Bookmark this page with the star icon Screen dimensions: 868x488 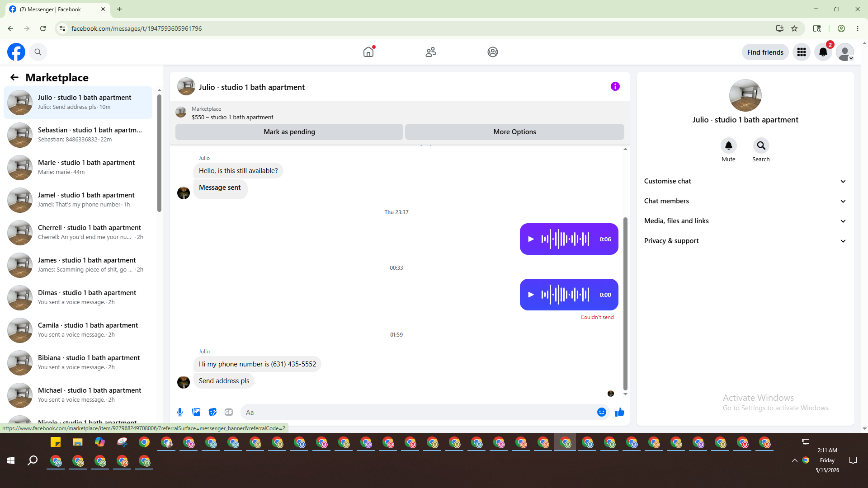[794, 28]
